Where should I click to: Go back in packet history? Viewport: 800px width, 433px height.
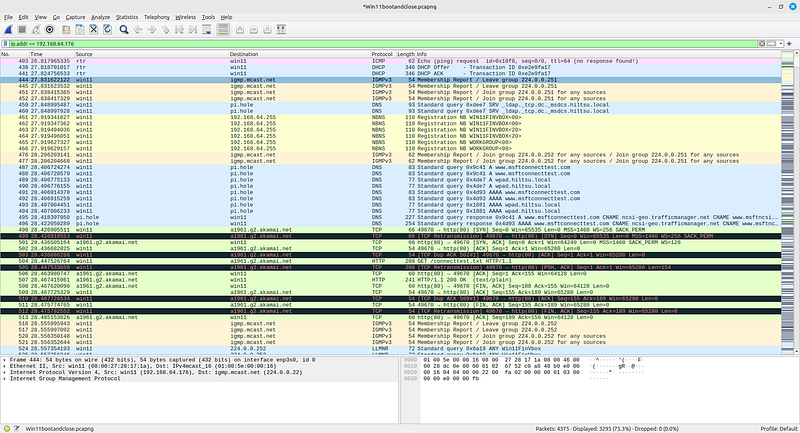pos(138,30)
